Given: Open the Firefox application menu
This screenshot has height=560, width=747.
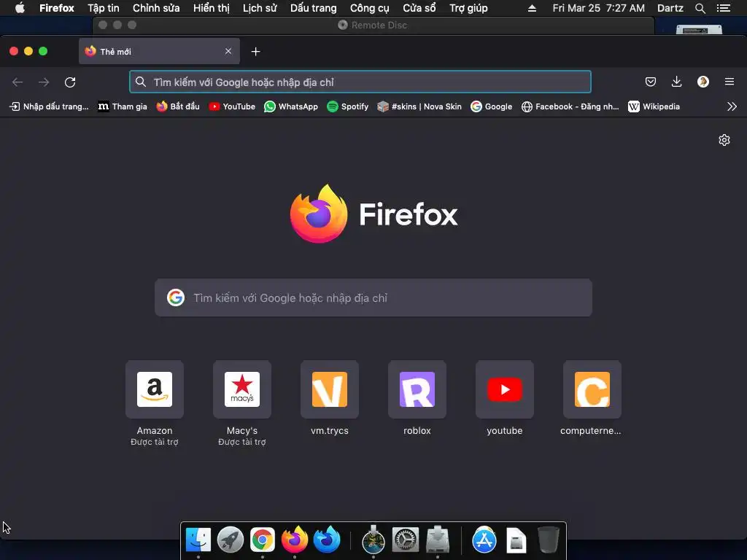Looking at the screenshot, I should (57, 8).
